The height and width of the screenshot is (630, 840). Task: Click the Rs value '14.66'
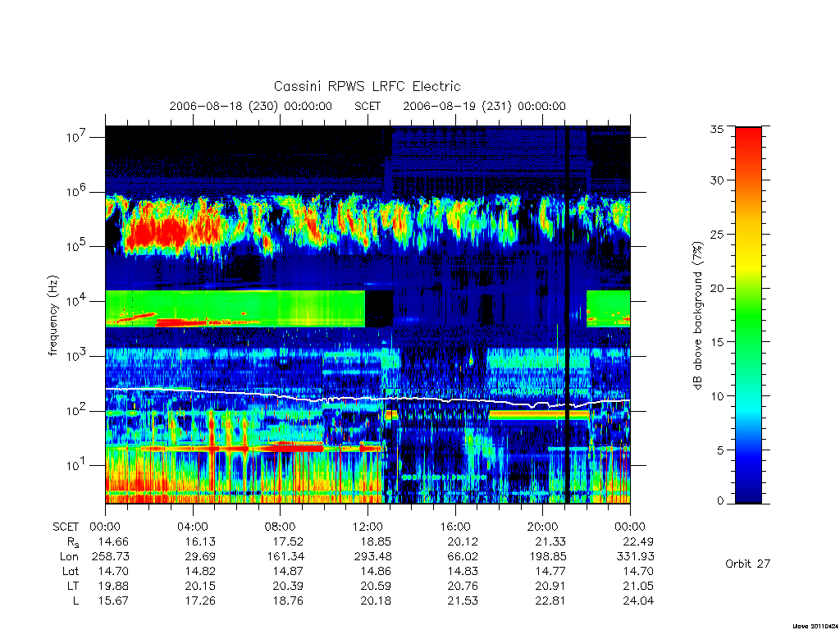pos(113,541)
